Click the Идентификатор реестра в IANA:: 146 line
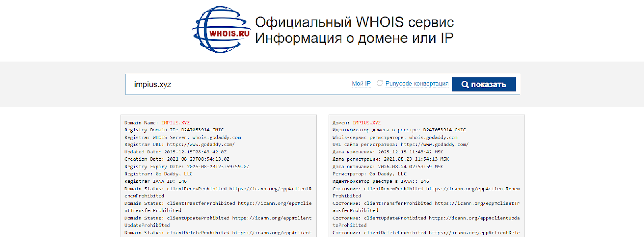644x237 pixels. 381,182
